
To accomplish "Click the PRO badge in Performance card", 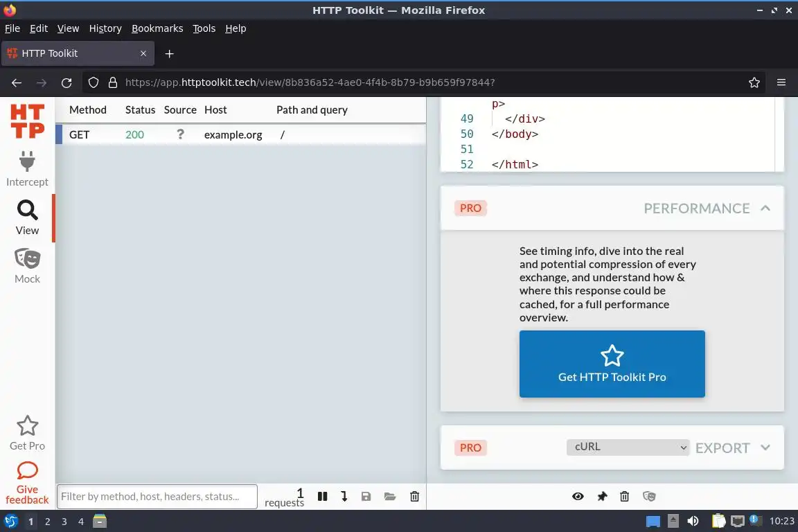I will [470, 209].
